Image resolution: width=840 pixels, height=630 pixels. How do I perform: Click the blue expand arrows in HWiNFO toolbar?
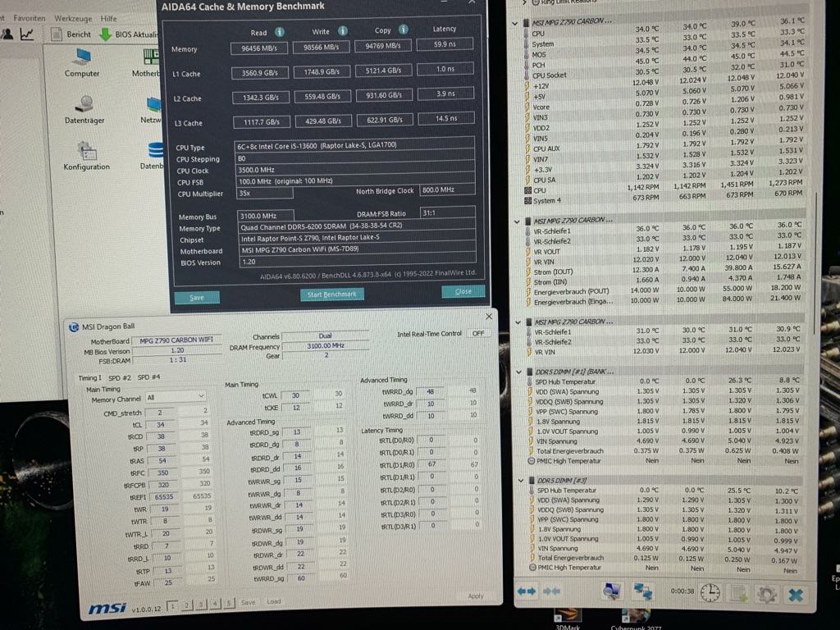(527, 591)
